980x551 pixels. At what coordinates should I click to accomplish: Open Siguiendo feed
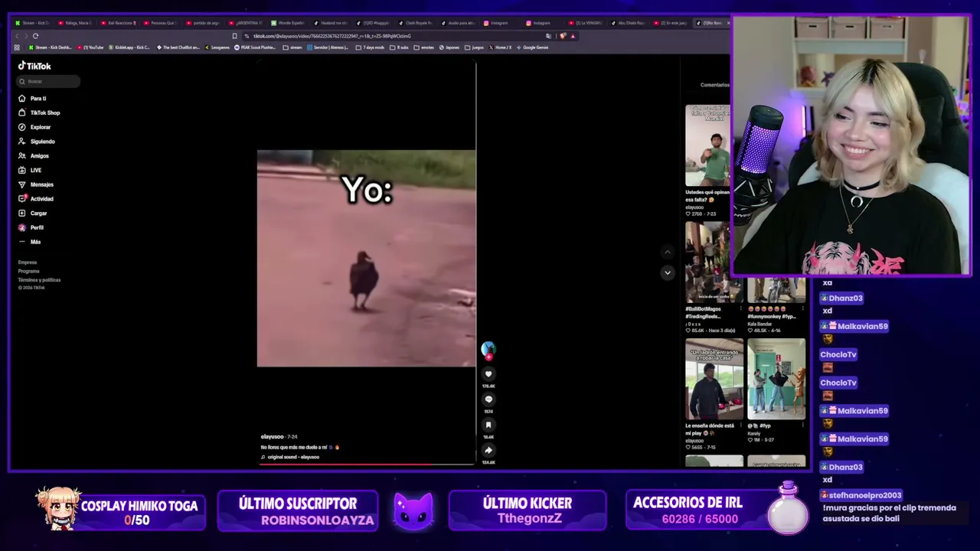(x=37, y=142)
